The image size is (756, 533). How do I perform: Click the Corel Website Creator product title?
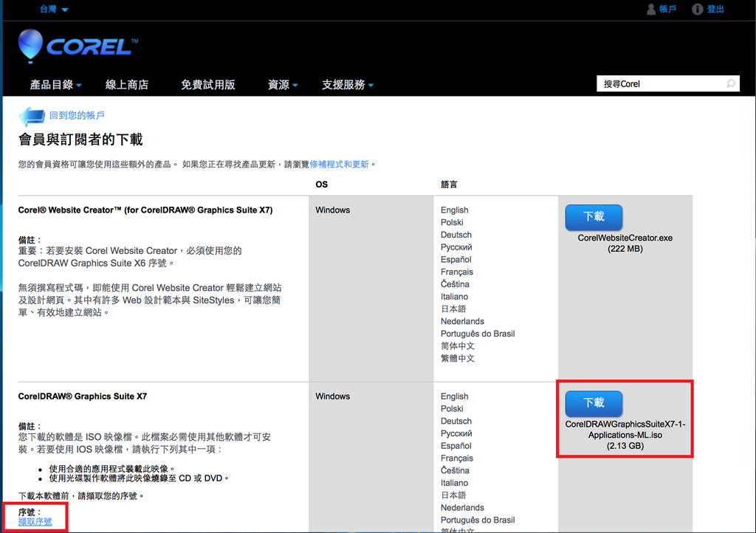[145, 210]
